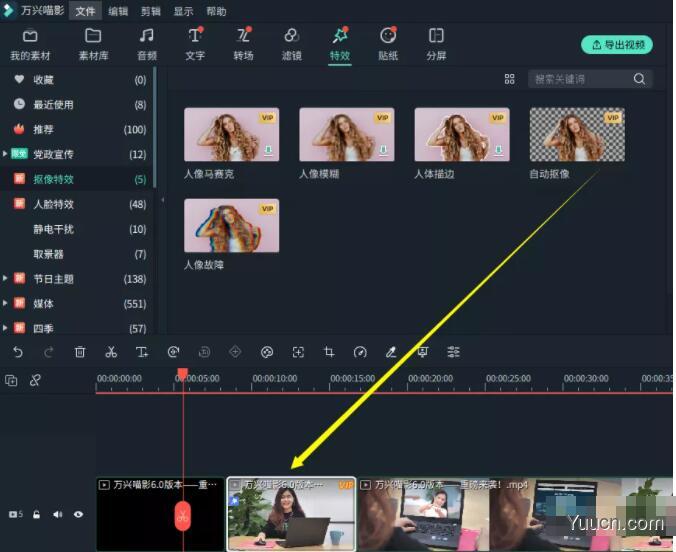Click the search magnifier icon
The height and width of the screenshot is (552, 676).
coord(639,79)
